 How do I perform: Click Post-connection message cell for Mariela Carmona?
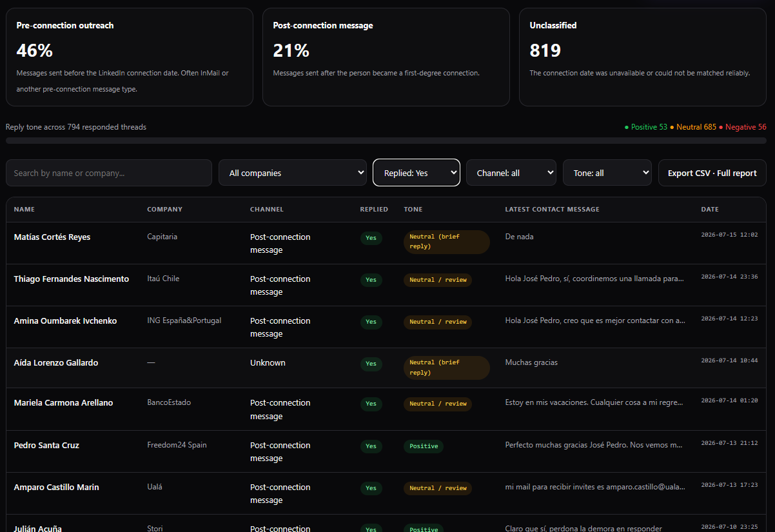coord(280,409)
